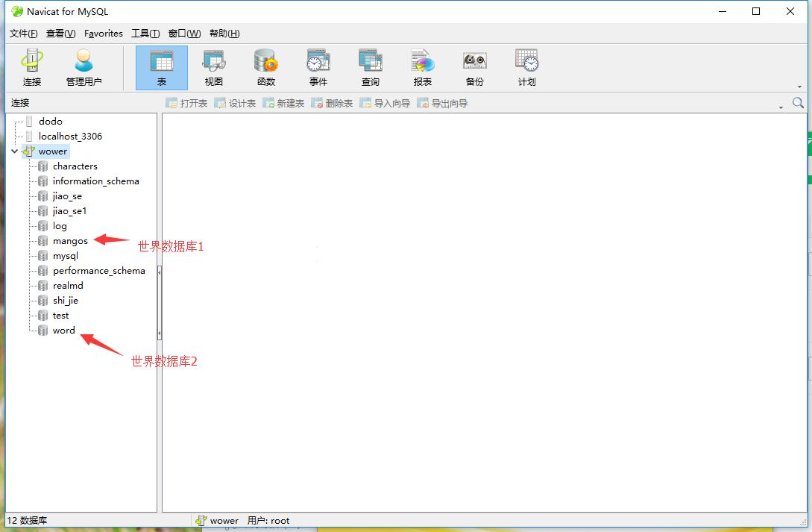
Task: Open the 查看(V) menu
Action: tap(60, 33)
